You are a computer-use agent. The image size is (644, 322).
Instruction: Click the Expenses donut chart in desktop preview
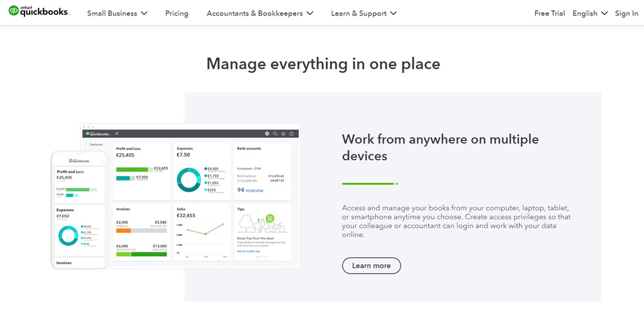tap(189, 180)
